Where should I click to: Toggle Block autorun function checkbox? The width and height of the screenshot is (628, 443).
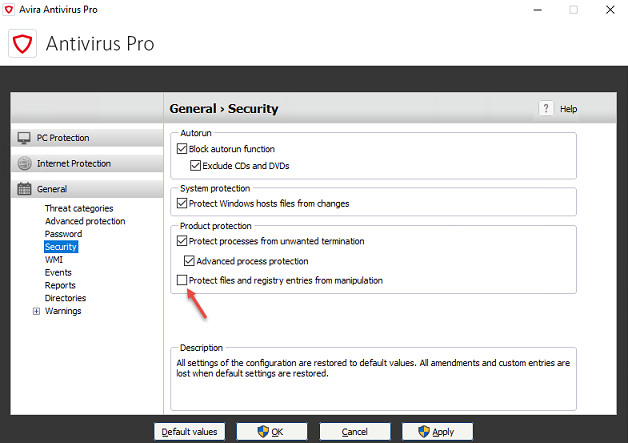pos(182,149)
